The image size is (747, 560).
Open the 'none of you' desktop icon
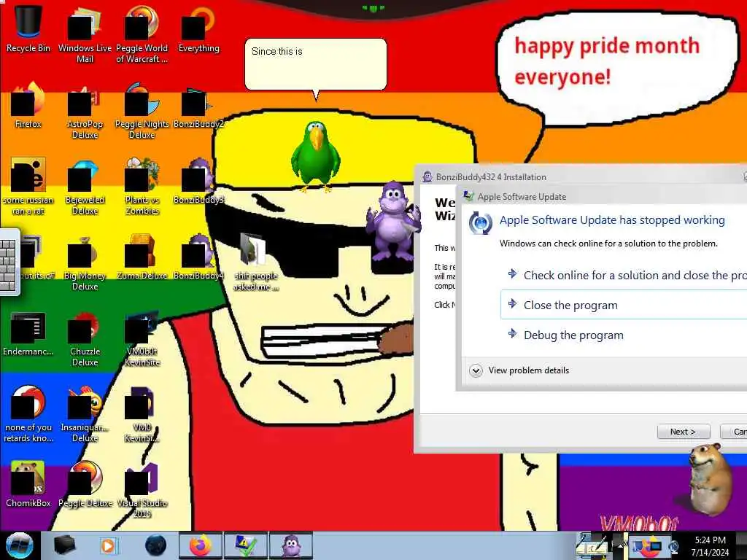(28, 413)
